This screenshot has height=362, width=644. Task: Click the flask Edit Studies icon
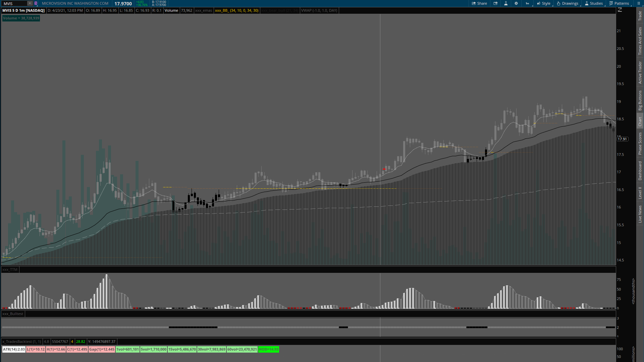(506, 3)
